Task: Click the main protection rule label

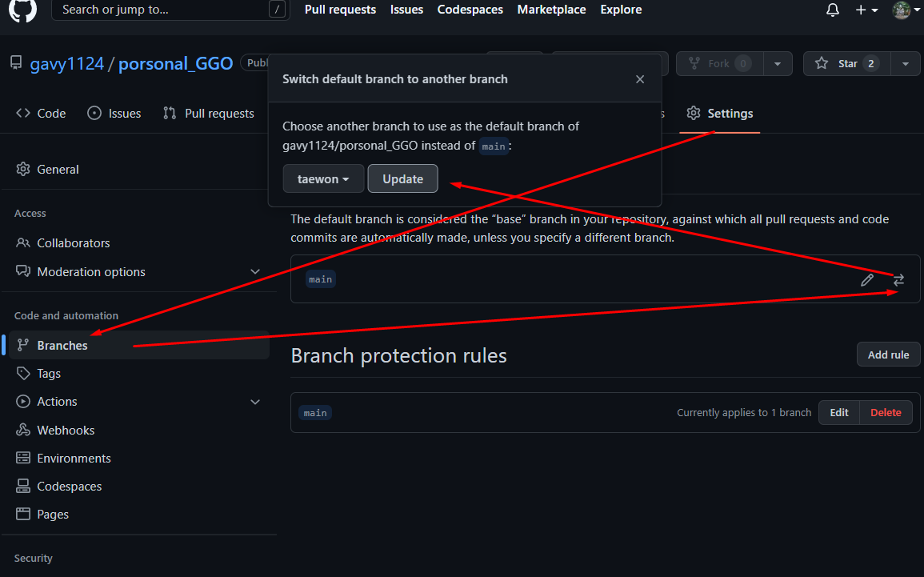Action: 315,413
